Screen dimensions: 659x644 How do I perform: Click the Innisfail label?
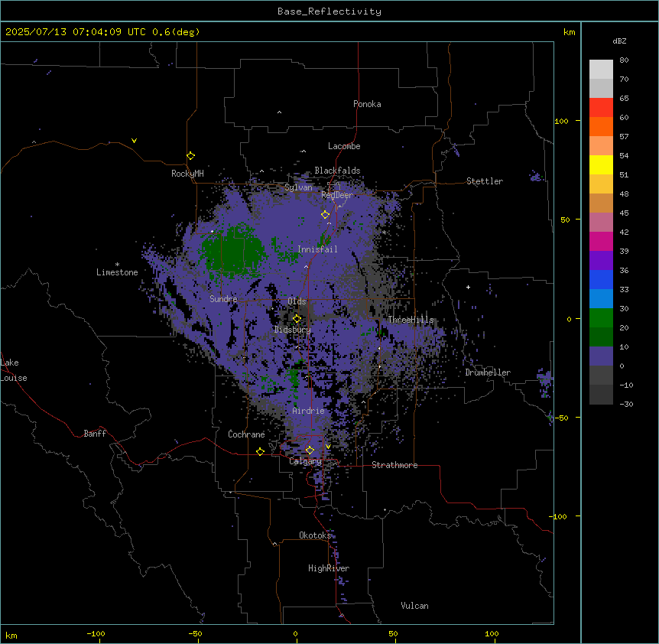pyautogui.click(x=317, y=249)
